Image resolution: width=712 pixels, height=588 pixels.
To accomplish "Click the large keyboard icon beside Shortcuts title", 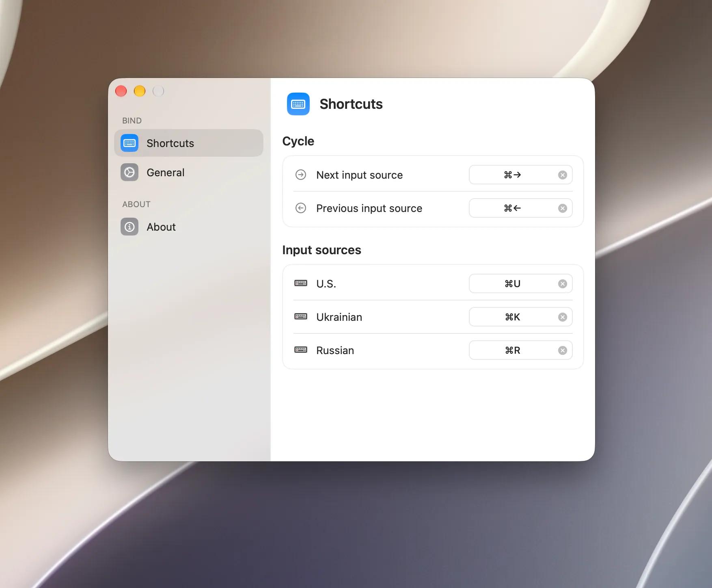I will click(x=298, y=104).
